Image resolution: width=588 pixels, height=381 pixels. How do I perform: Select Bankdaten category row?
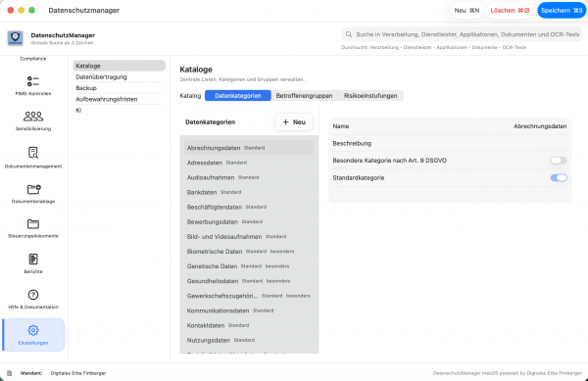coord(249,192)
